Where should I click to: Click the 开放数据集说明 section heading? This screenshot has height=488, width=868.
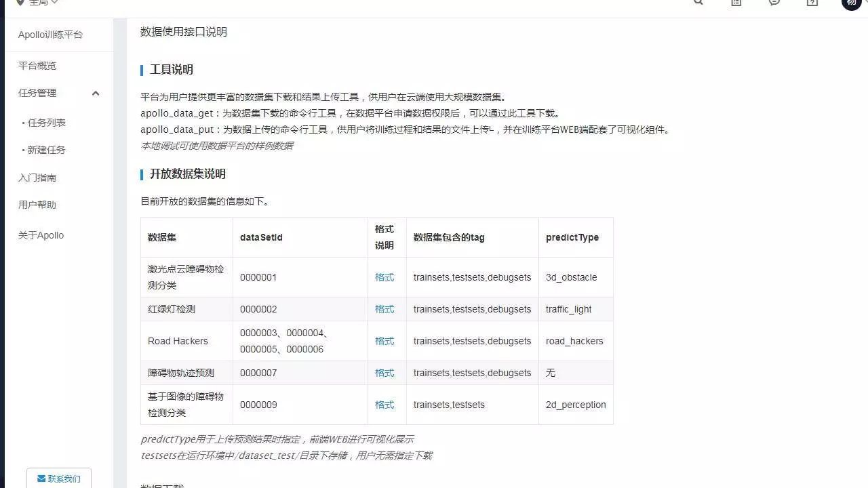pos(188,174)
